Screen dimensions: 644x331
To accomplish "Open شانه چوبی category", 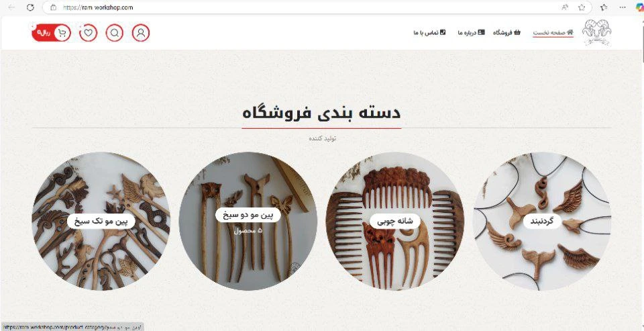I will [395, 221].
